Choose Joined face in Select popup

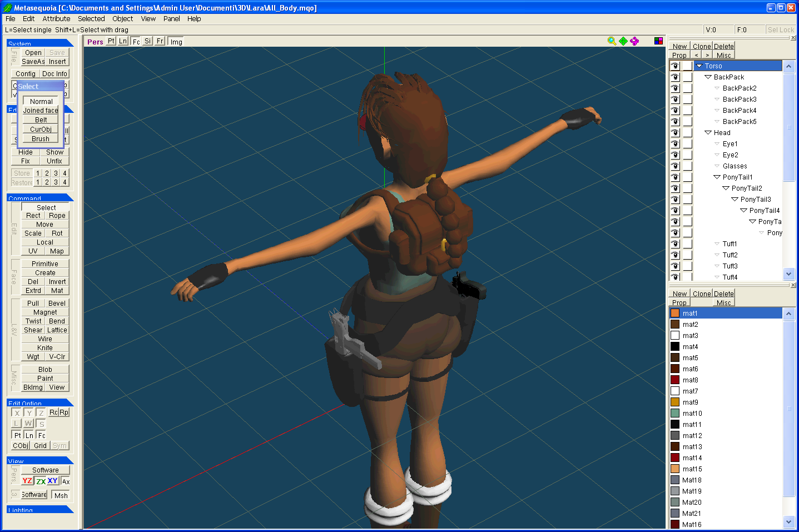tap(41, 111)
